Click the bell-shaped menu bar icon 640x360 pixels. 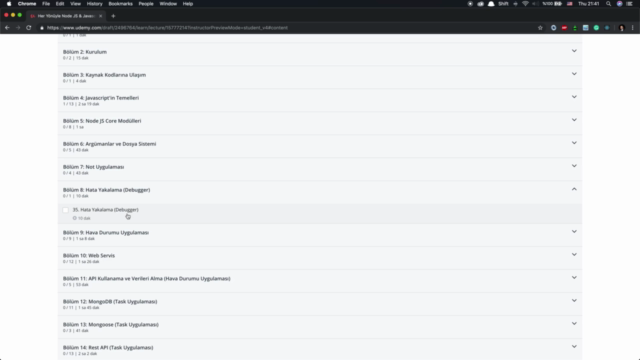point(491,4)
